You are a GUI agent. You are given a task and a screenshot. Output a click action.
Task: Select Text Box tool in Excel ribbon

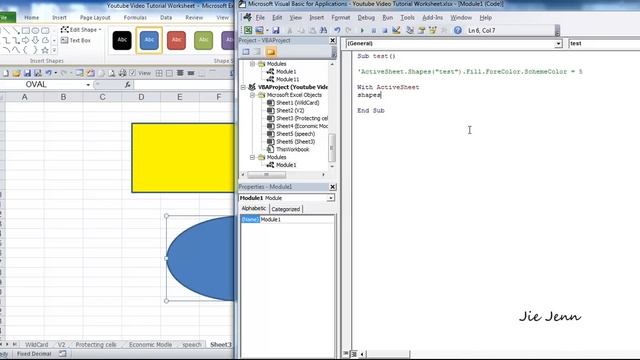(76, 40)
